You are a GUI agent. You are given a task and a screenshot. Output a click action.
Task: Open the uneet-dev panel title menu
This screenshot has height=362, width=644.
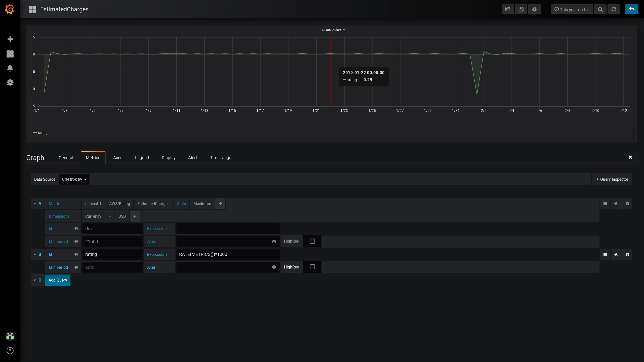(x=333, y=29)
